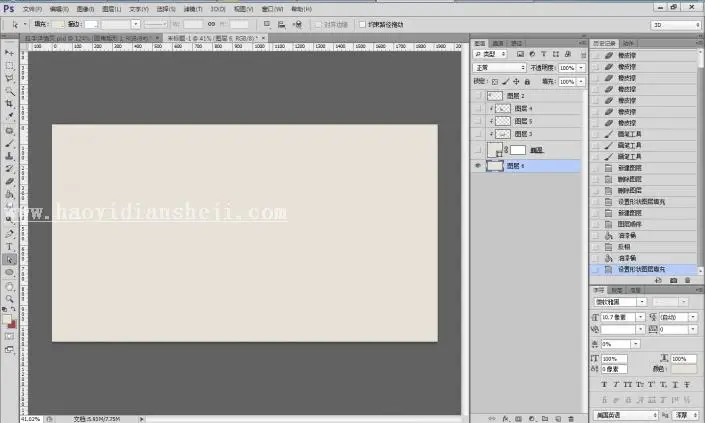This screenshot has height=423, width=705.
Task: Click the vertical scale 100% field
Action: [614, 359]
